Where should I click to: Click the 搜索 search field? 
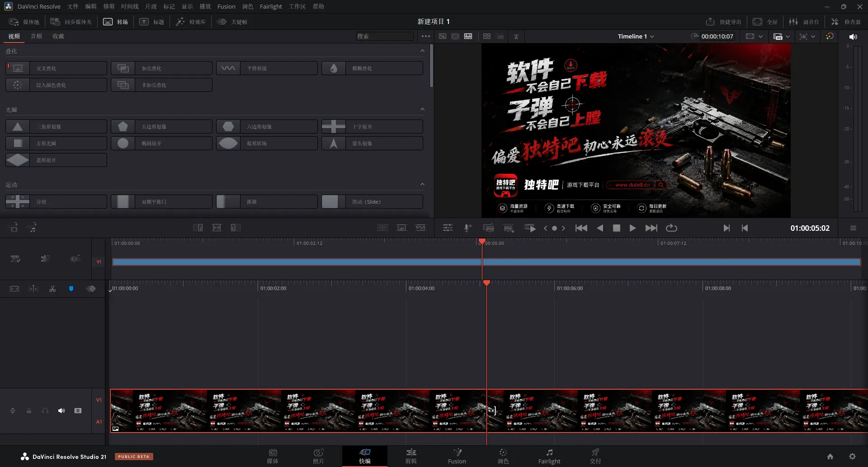(384, 36)
